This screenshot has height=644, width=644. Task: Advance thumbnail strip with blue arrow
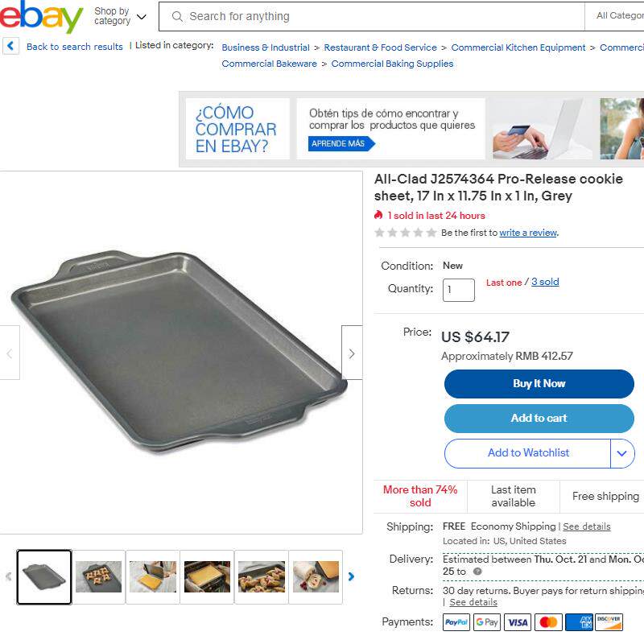[351, 576]
